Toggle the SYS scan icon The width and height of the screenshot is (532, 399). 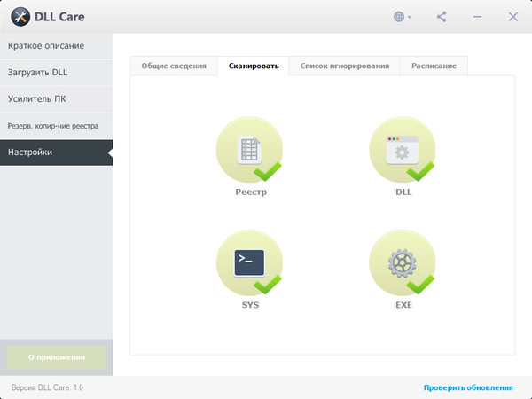pyautogui.click(x=250, y=262)
